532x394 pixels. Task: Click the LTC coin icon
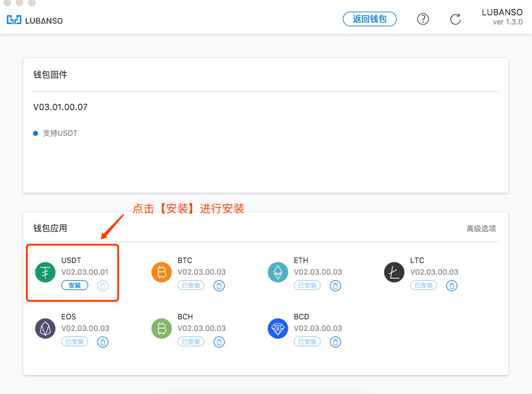click(x=394, y=272)
